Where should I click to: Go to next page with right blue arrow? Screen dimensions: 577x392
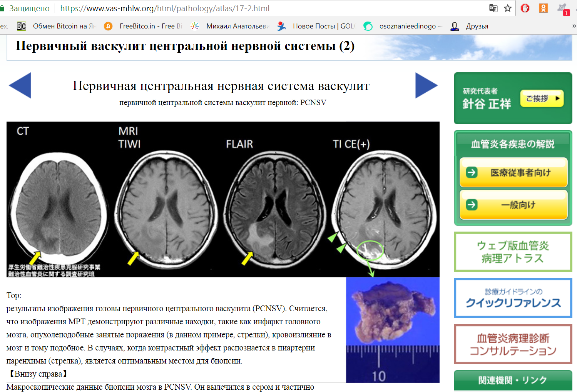[x=426, y=85]
